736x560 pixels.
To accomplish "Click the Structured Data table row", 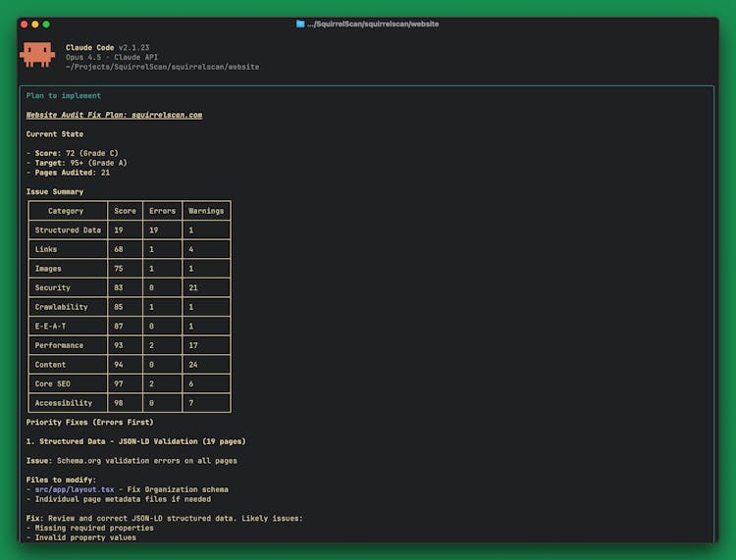I will pos(68,230).
